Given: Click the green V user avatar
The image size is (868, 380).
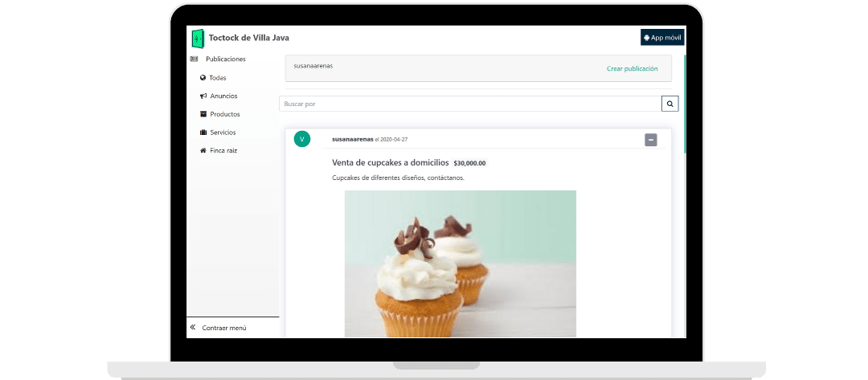Looking at the screenshot, I should pyautogui.click(x=302, y=139).
